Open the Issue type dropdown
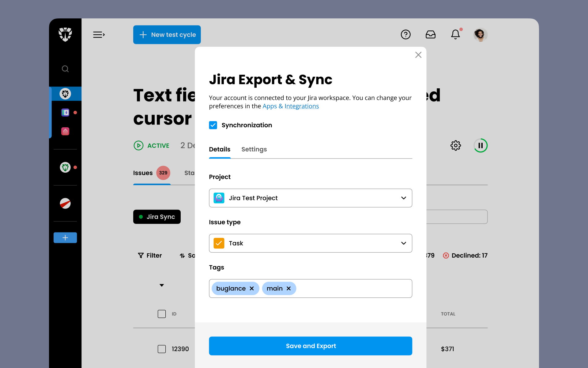588x368 pixels. [311, 243]
